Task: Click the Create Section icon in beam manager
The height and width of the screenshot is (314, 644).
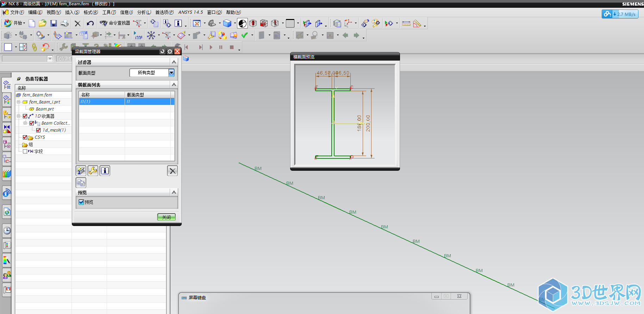Action: 81,171
